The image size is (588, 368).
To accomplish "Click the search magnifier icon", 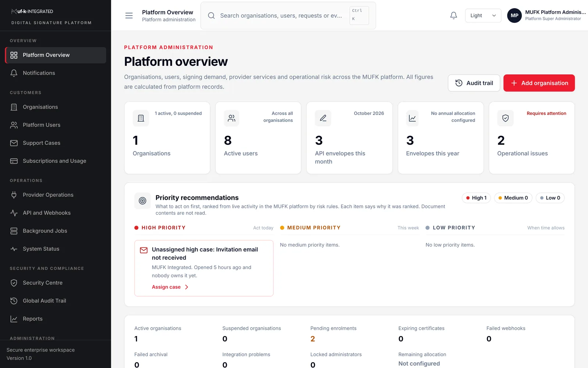I will tap(211, 15).
